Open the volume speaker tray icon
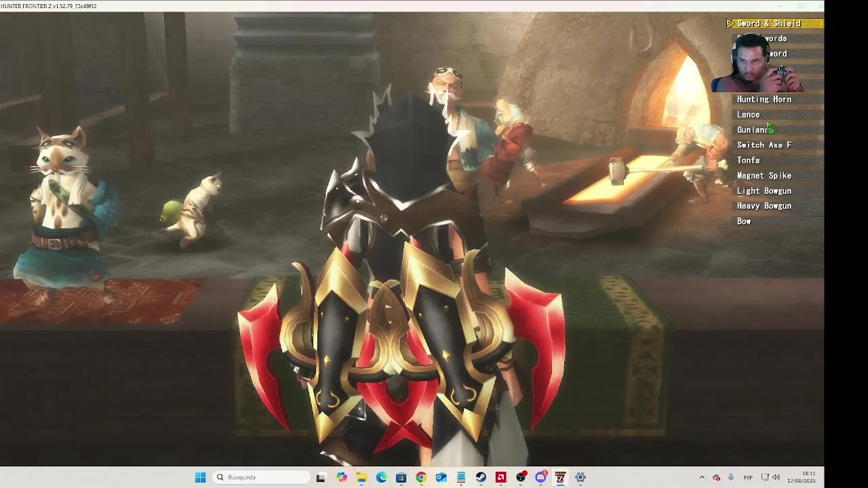The image size is (868, 488). click(776, 477)
